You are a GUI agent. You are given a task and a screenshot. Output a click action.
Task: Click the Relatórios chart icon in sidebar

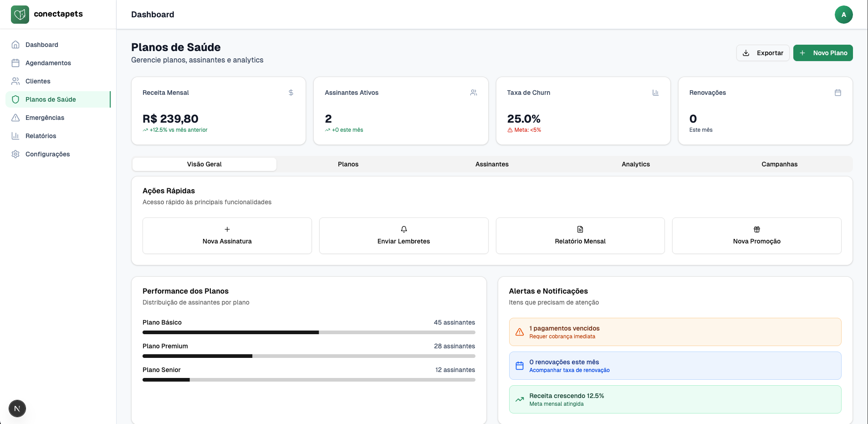click(x=15, y=136)
